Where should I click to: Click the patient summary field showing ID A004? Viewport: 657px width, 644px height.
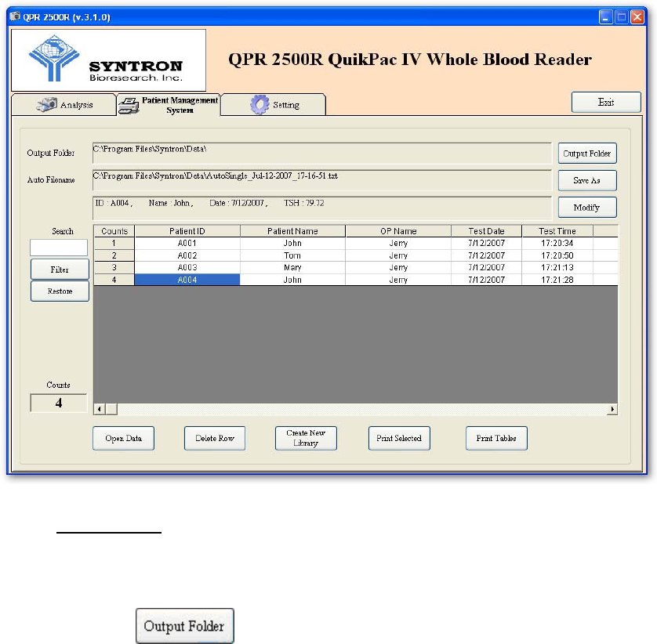coord(322,208)
